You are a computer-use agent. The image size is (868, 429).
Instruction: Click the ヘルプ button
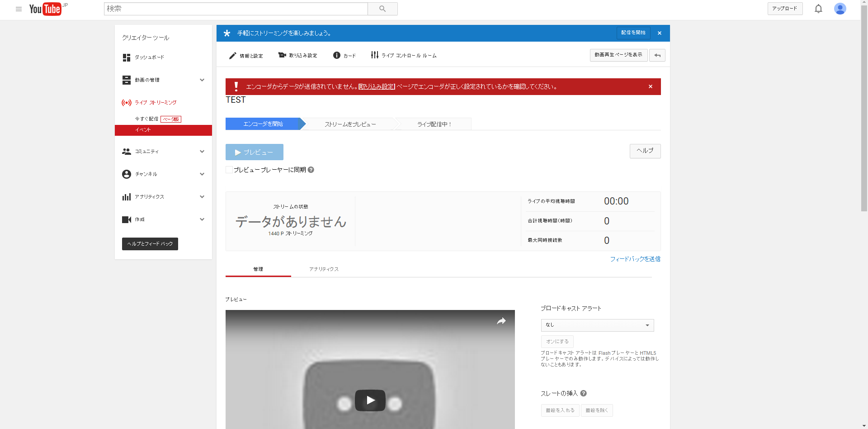tap(645, 151)
